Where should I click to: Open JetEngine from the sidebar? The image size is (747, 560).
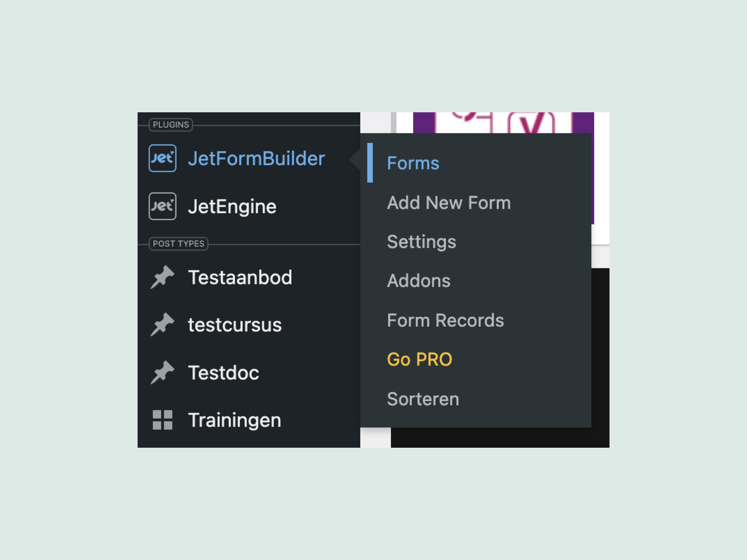pos(232,206)
